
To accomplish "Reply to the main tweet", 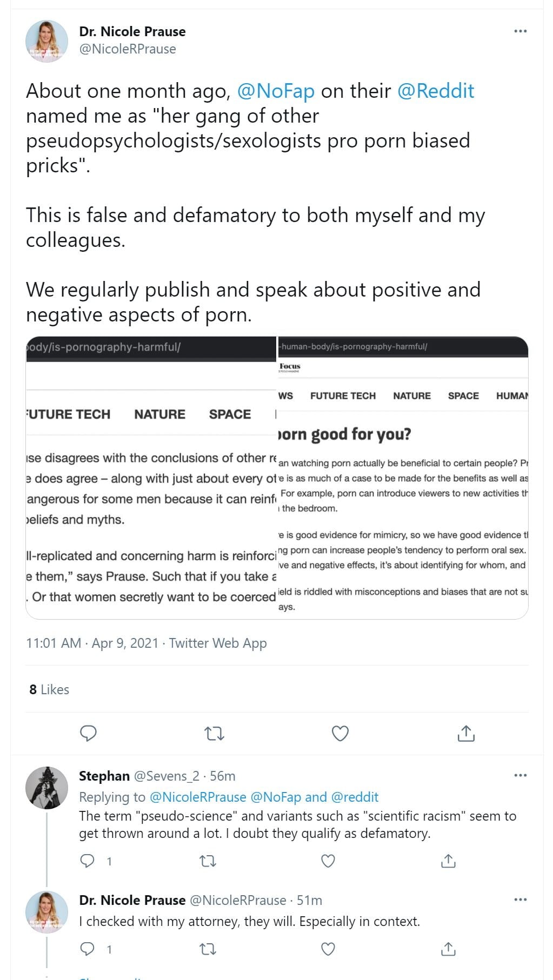I will click(x=88, y=734).
